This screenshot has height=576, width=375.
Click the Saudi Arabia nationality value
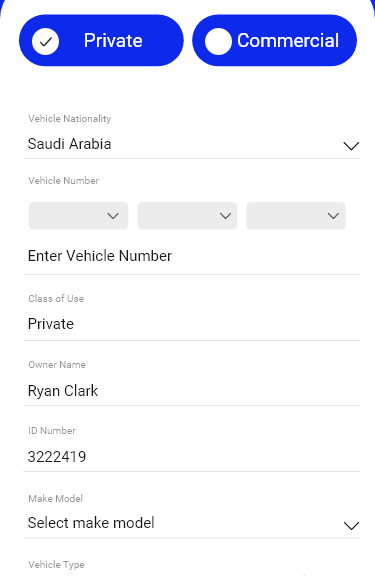point(69,144)
